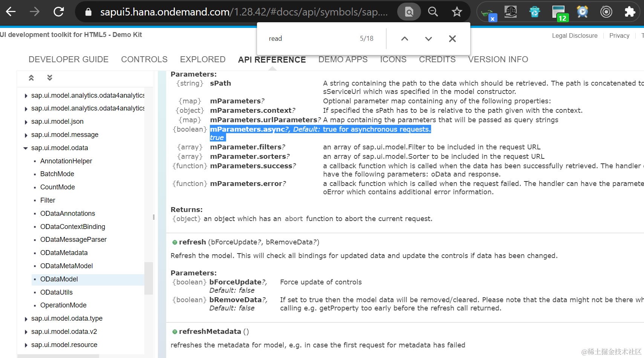Close the find-in-page bar
The height and width of the screenshot is (358, 644).
tap(453, 38)
